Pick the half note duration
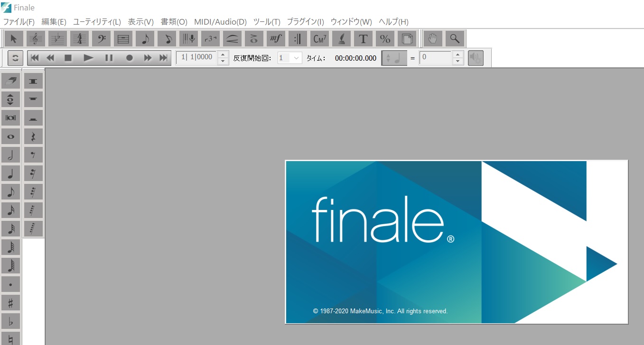The height and width of the screenshot is (345, 644). point(10,155)
